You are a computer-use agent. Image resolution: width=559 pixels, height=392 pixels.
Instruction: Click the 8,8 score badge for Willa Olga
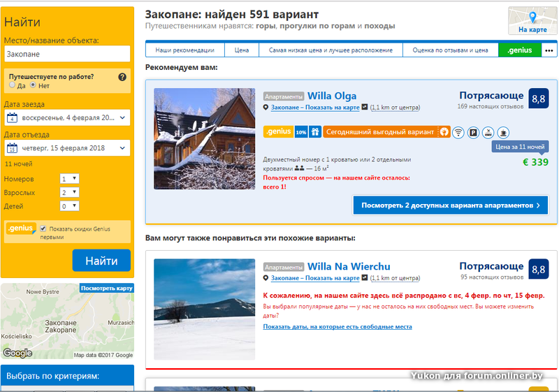(538, 99)
